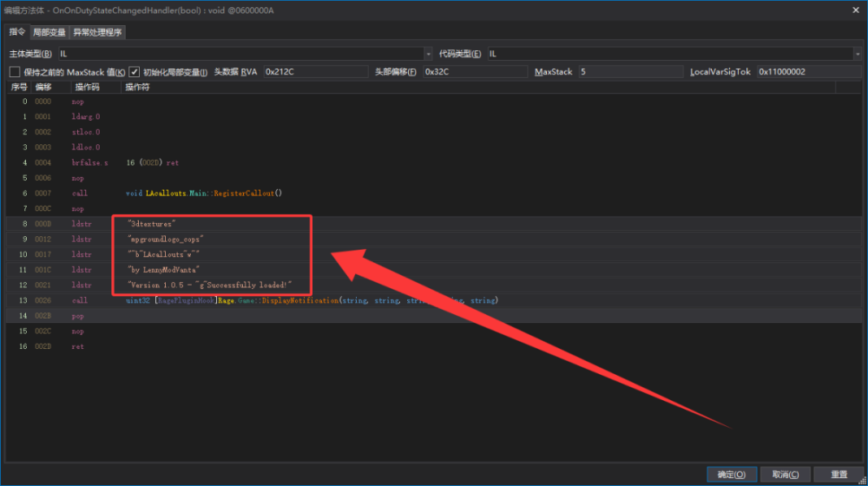Click the RegisterCallout call operand
Viewport: 868px width, 486px height.
click(x=204, y=194)
